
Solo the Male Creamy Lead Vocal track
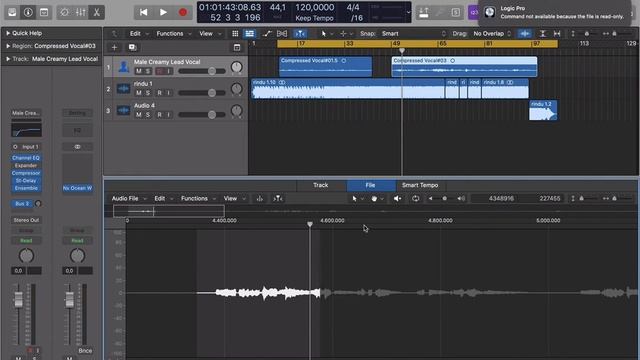coord(148,71)
